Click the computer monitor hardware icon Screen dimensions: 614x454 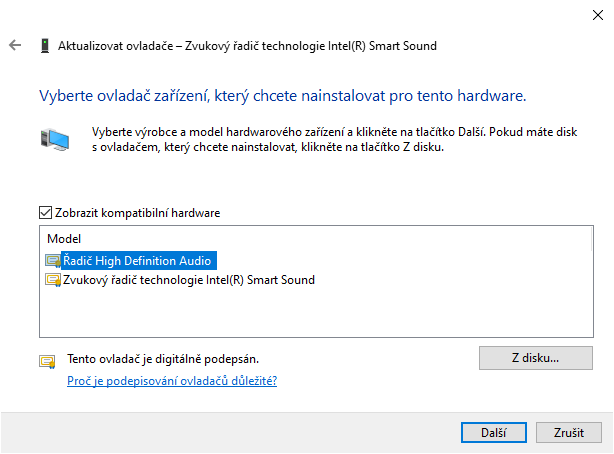coord(55,139)
